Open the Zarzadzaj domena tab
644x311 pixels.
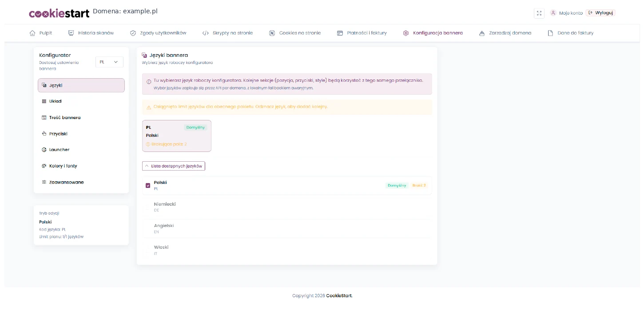click(x=505, y=33)
